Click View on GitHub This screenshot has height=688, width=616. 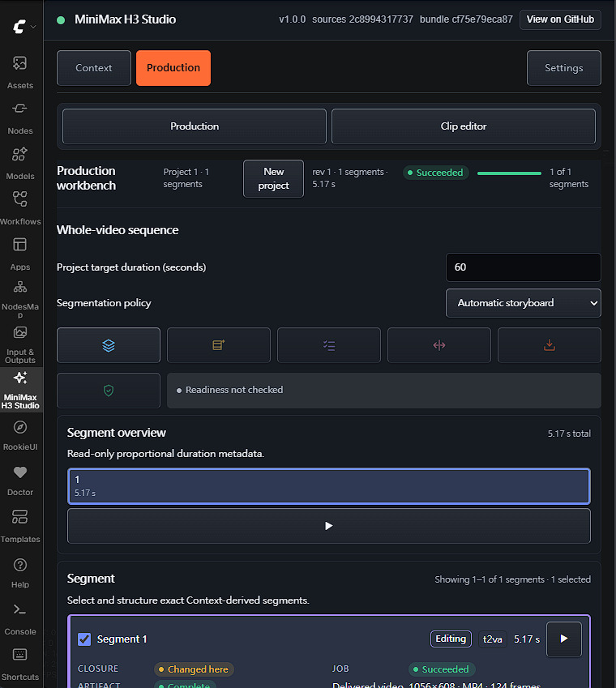(560, 19)
